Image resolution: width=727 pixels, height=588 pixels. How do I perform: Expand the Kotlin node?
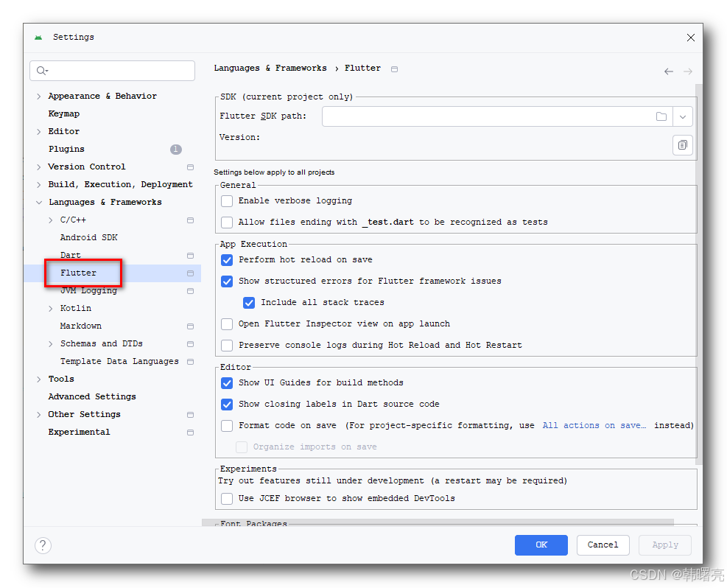(x=51, y=309)
